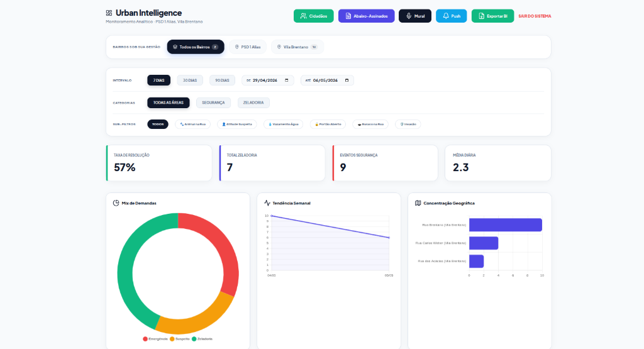Image resolution: width=644 pixels, height=349 pixels.
Task: Toggle the Animal na Rua sub-filter
Action: [x=192, y=124]
